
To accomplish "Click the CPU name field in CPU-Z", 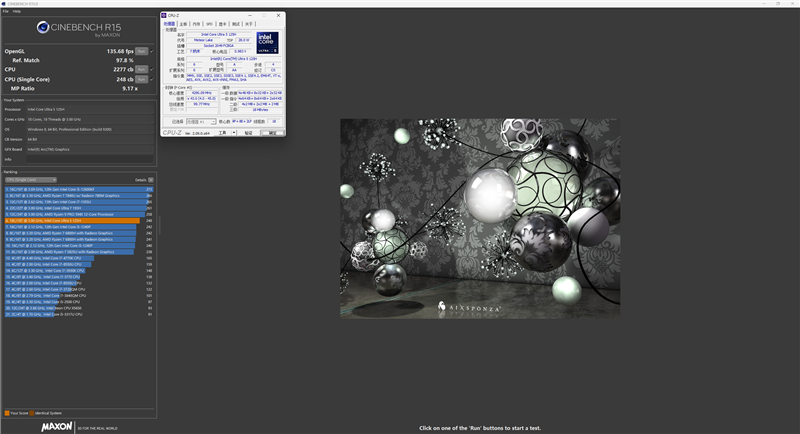I will [219, 34].
